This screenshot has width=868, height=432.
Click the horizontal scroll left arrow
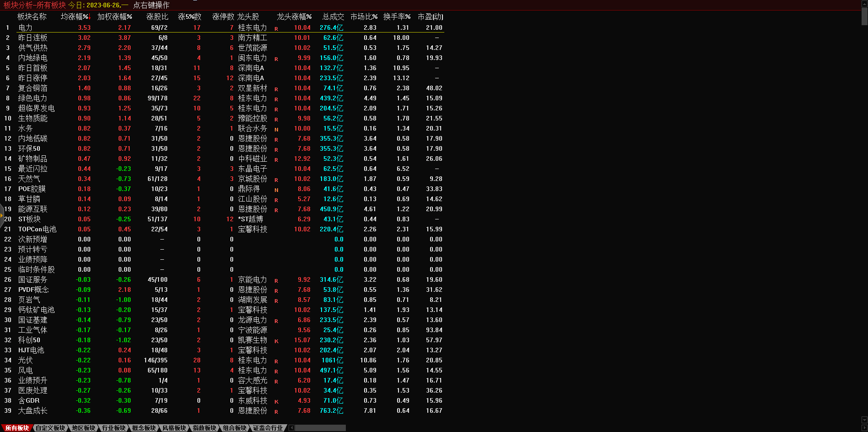coord(291,428)
